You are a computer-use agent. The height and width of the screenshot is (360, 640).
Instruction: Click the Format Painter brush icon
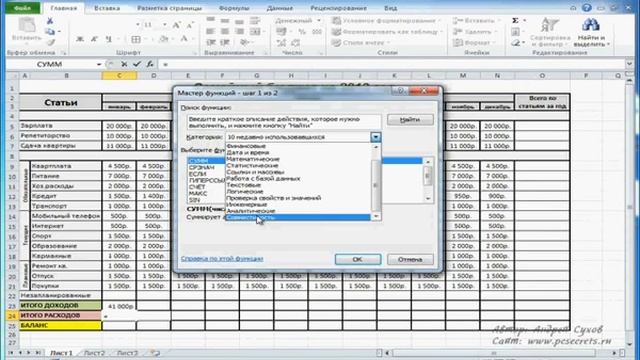pos(50,42)
